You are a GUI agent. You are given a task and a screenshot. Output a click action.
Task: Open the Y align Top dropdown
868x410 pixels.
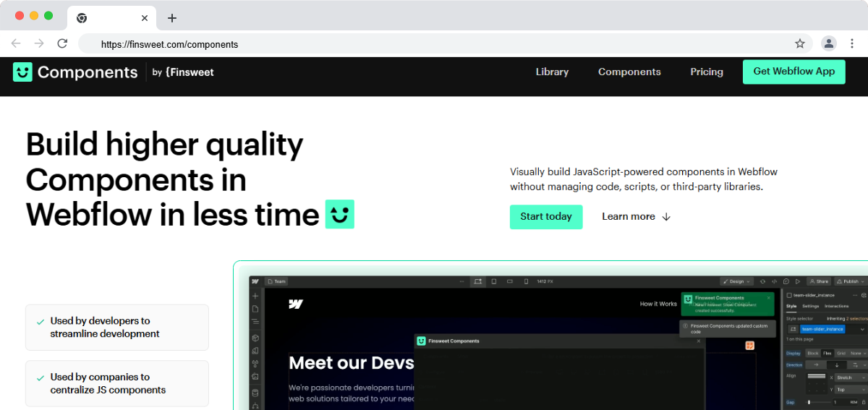click(851, 390)
